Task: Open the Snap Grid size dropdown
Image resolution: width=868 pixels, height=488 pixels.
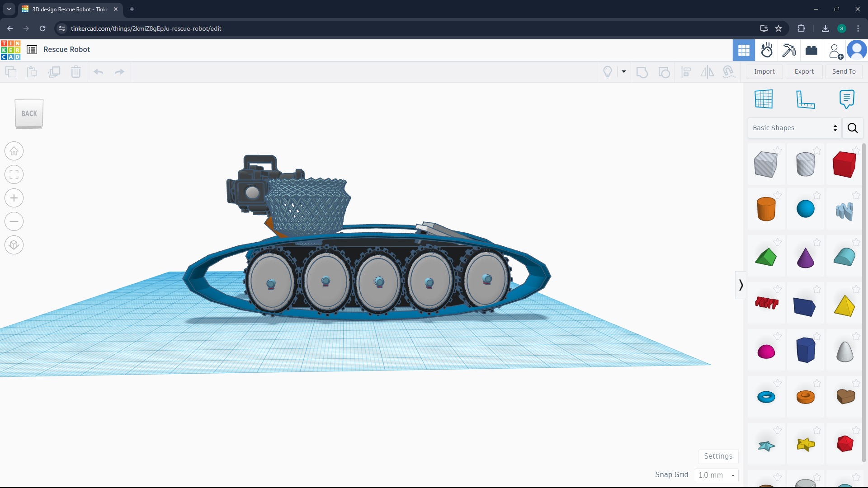Action: 716,475
